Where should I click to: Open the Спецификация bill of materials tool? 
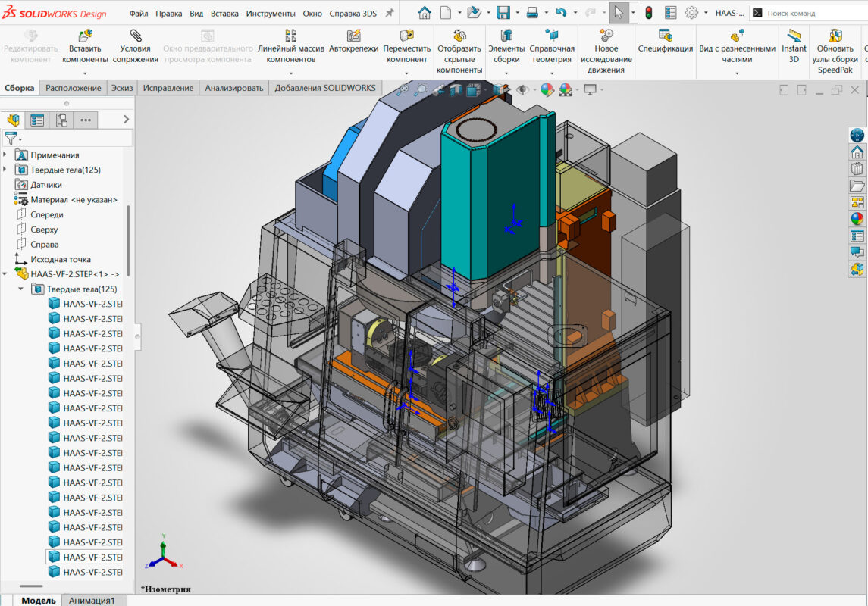665,36
